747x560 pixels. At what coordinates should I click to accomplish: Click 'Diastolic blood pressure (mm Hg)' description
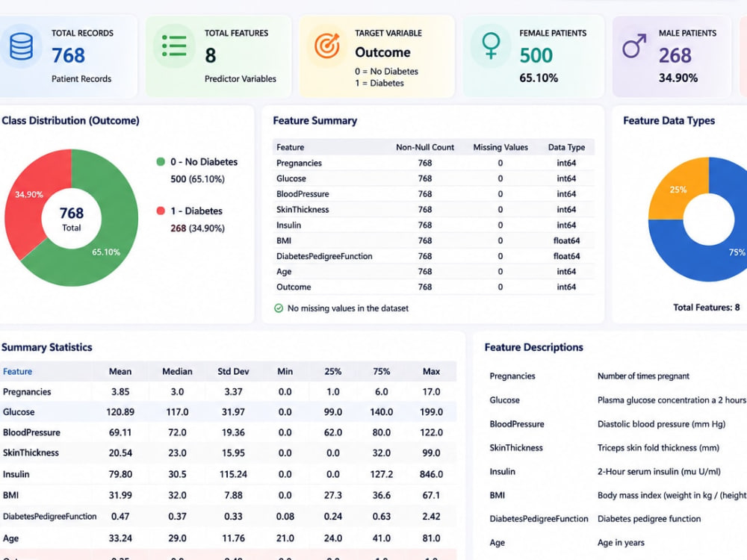(661, 424)
